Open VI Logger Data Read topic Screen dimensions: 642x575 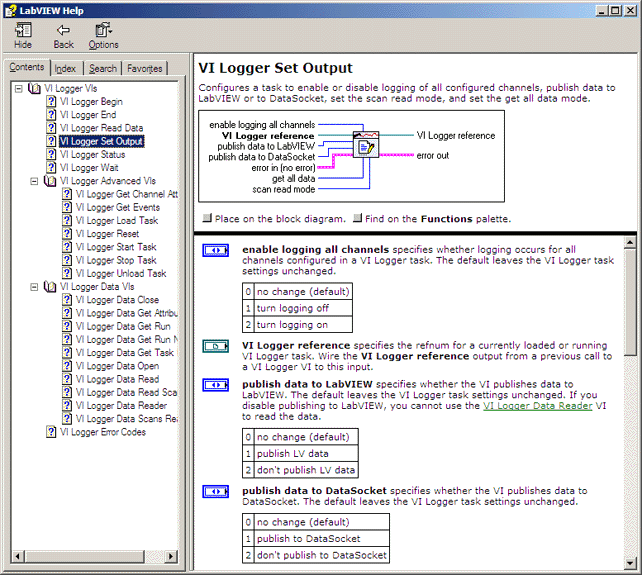pos(117,379)
